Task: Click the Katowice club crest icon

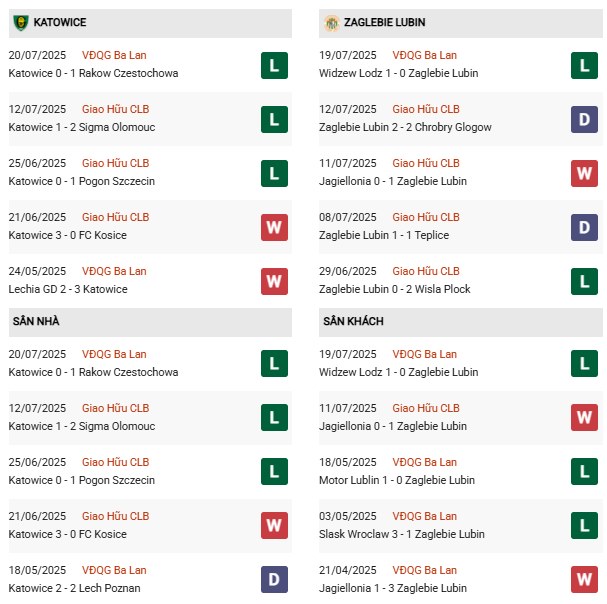Action: point(20,22)
